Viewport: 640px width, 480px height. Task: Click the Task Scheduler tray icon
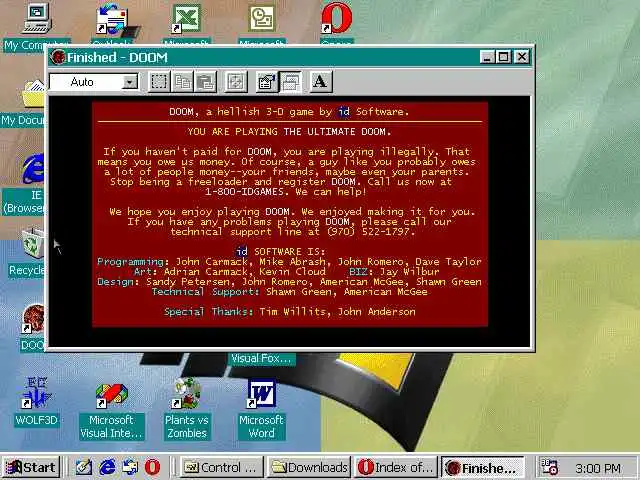coord(549,467)
